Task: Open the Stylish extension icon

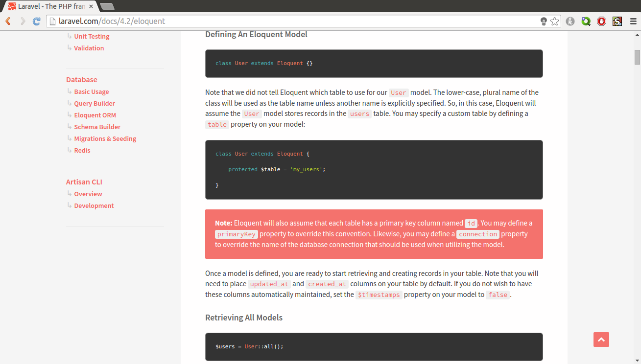Action: click(x=617, y=21)
